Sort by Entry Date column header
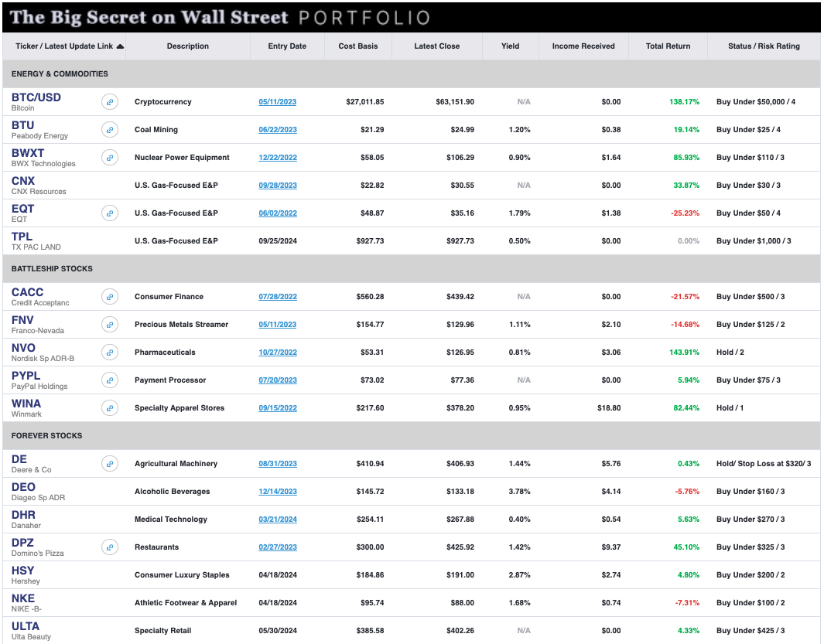The image size is (824, 644). [287, 46]
